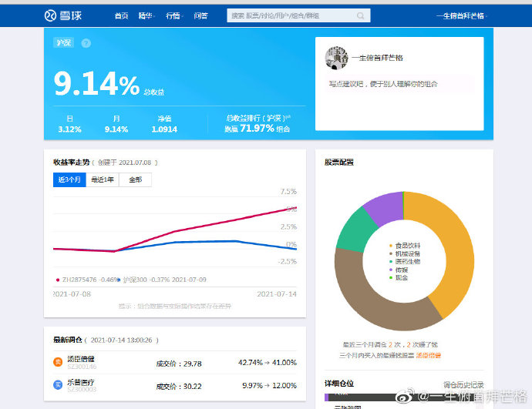Click the daily return 3.12% value
Viewport: 532px width, 409px height.
coord(69,129)
